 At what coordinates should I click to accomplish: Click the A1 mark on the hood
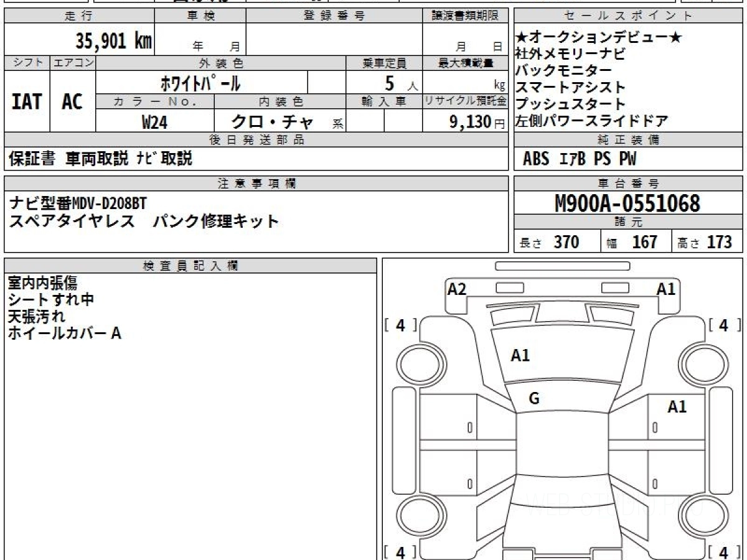(520, 356)
